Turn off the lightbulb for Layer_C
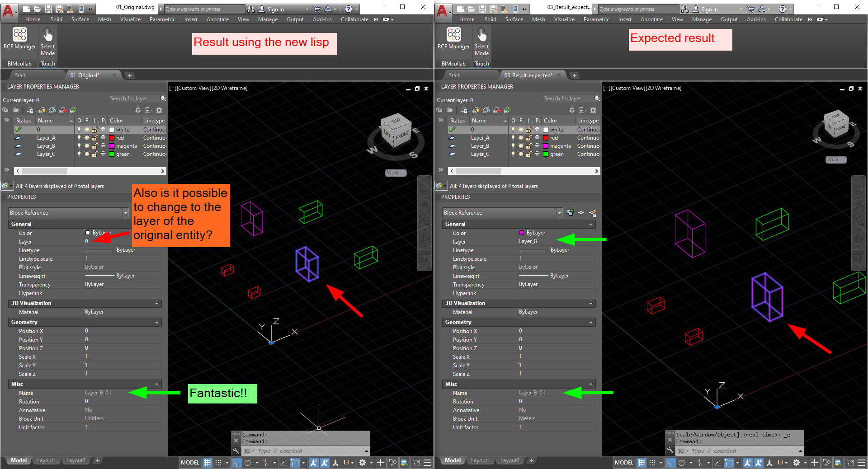This screenshot has height=469, width=868. tap(79, 154)
